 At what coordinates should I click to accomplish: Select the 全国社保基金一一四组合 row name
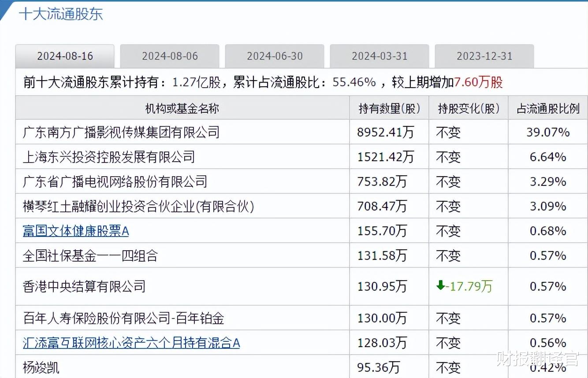pos(90,256)
